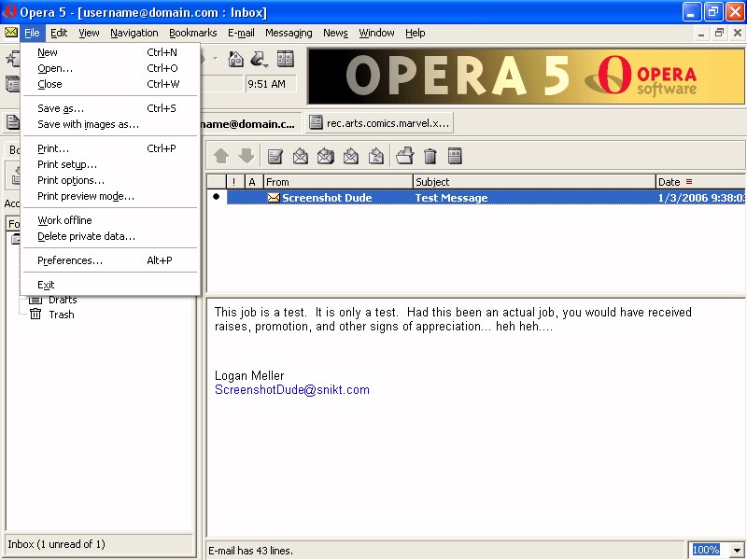Open Print setup... menu entry
Image resolution: width=747 pixels, height=560 pixels.
click(x=110, y=164)
